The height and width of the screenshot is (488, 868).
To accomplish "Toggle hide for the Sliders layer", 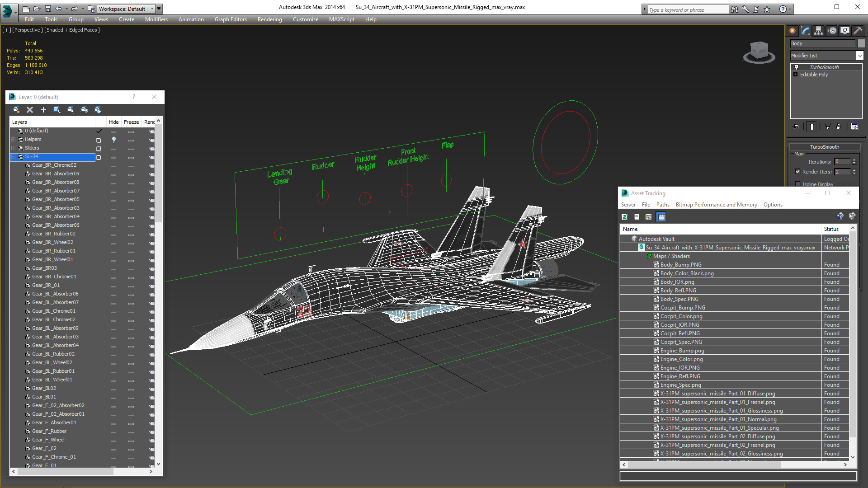I will point(113,149).
